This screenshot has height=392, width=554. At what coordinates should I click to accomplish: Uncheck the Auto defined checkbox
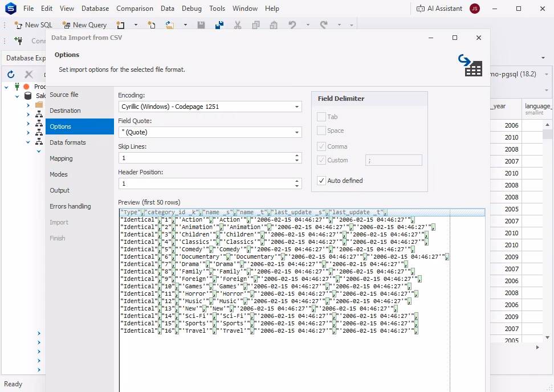(321, 181)
